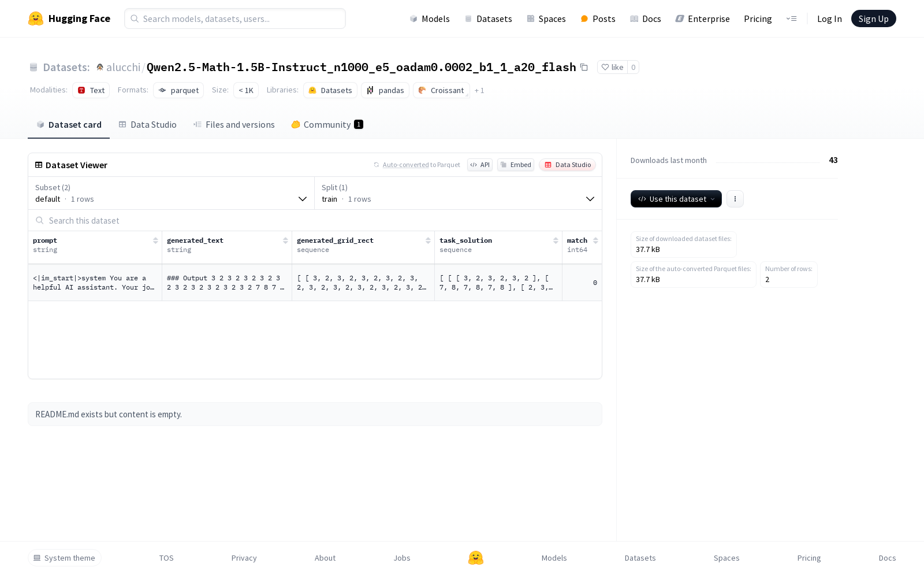This screenshot has width=924, height=578.
Task: Switch to the Data Studio tab
Action: point(147,124)
